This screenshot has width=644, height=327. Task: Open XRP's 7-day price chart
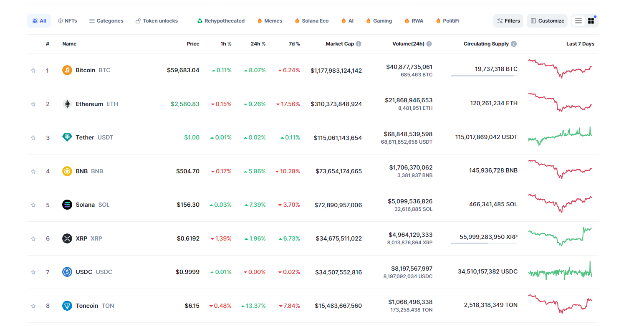[560, 237]
